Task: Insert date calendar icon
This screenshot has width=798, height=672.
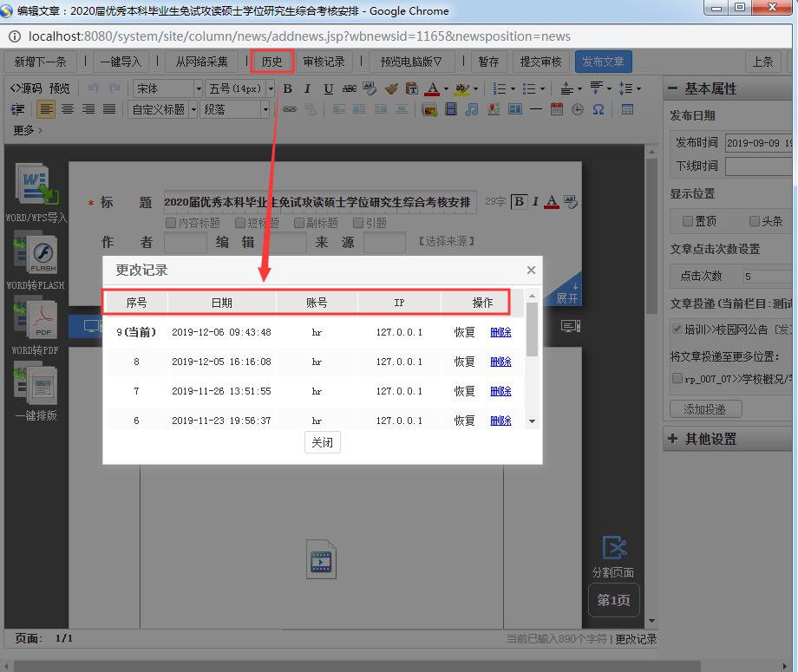Action: tap(557, 109)
